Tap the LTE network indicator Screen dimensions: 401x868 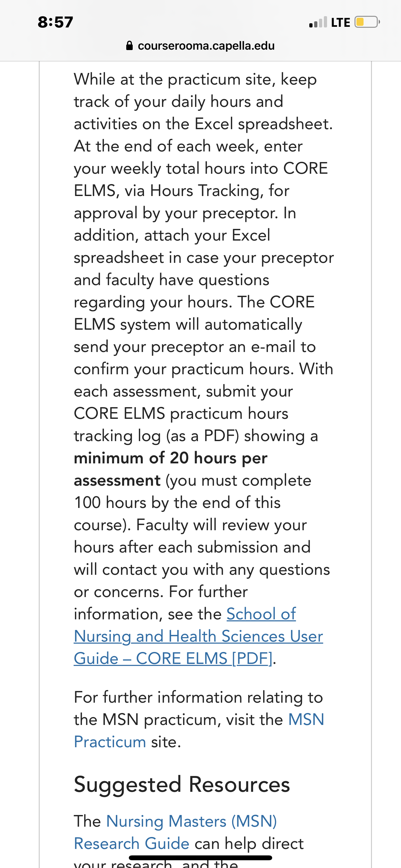point(341,23)
